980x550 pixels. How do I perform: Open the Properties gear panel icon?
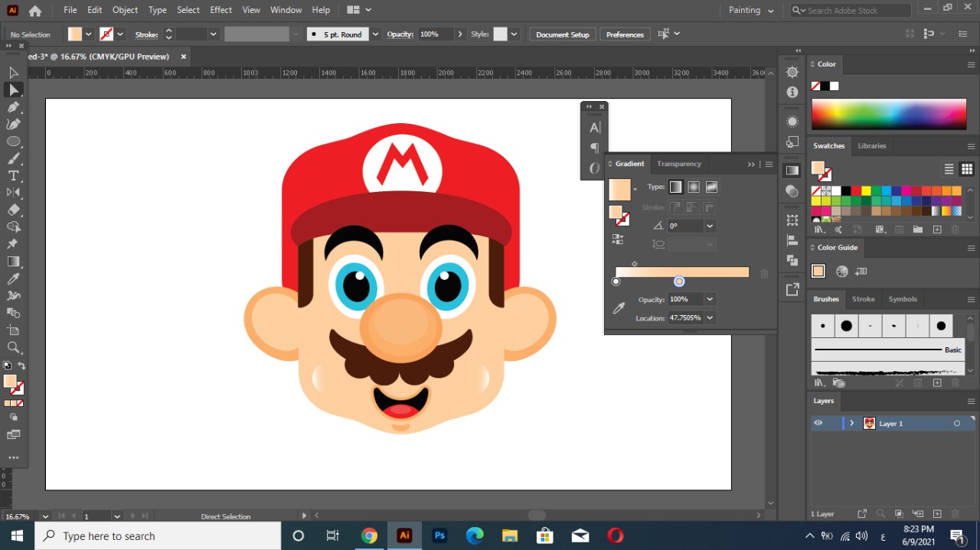tap(792, 72)
